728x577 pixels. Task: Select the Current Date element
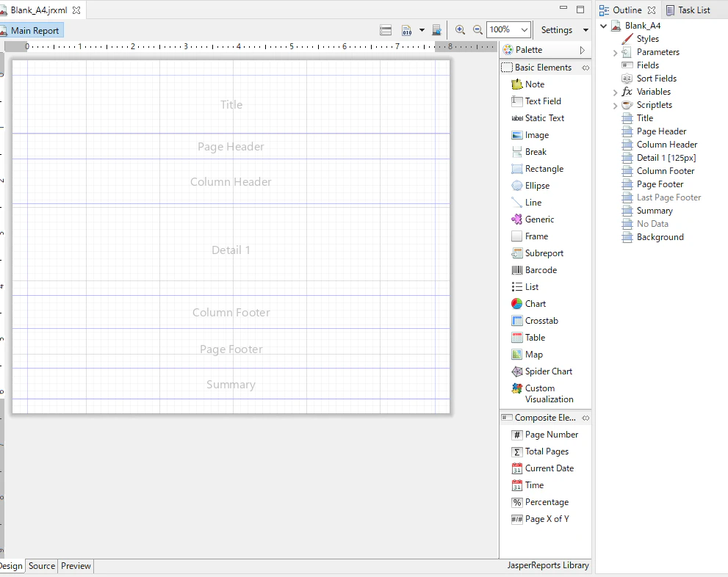tap(542, 468)
